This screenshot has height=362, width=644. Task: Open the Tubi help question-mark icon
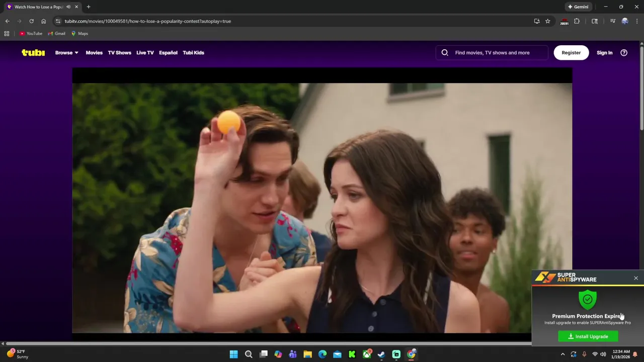pyautogui.click(x=624, y=52)
